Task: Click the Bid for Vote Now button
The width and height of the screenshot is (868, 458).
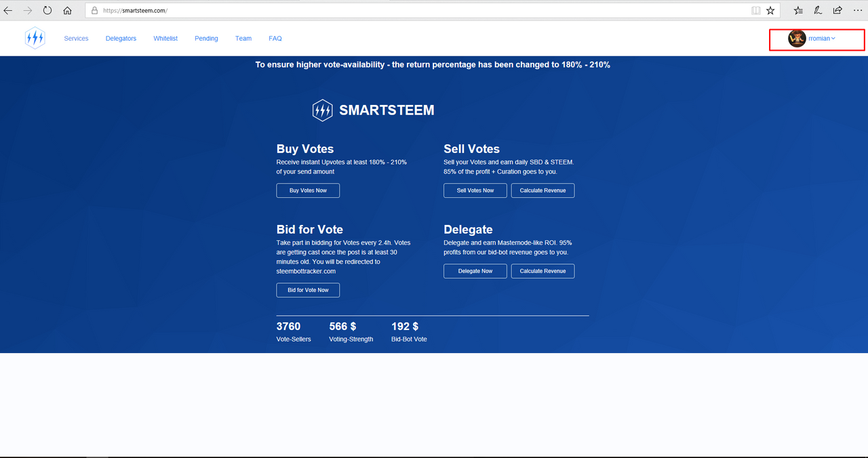Action: pyautogui.click(x=308, y=290)
